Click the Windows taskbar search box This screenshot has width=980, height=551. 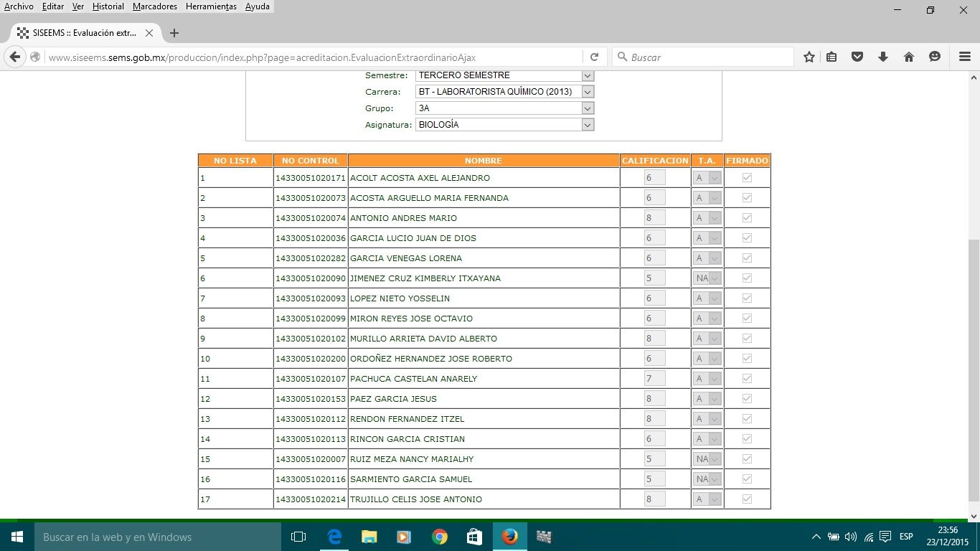pos(158,537)
